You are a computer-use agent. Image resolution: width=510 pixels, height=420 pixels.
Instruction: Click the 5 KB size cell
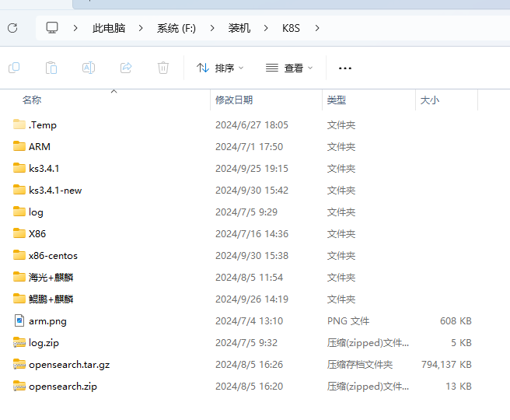(x=461, y=343)
